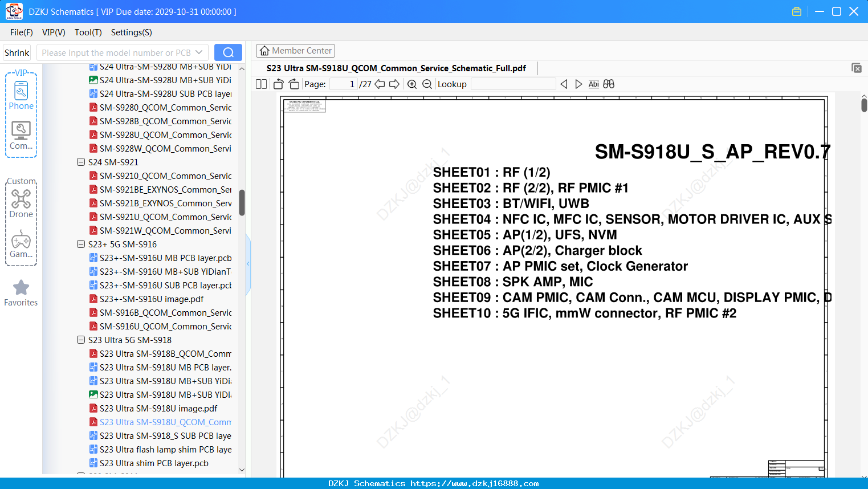Open S24 Ultra-SM-S928U SUB PCB layer file
The width and height of the screenshot is (868, 489).
click(x=161, y=93)
